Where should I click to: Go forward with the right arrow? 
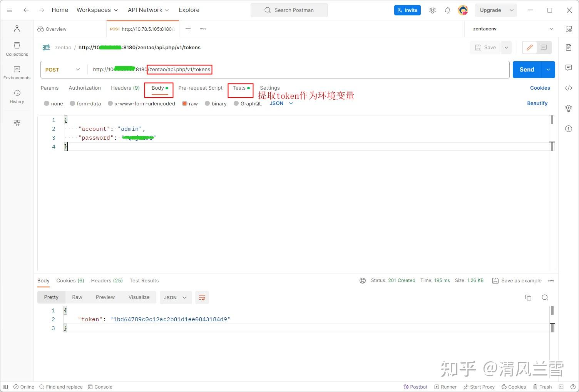pyautogui.click(x=42, y=10)
